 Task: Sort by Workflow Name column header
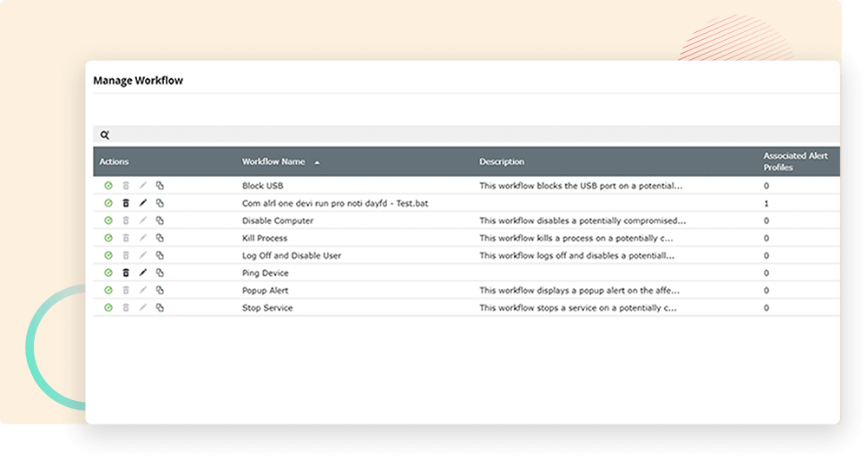[273, 161]
